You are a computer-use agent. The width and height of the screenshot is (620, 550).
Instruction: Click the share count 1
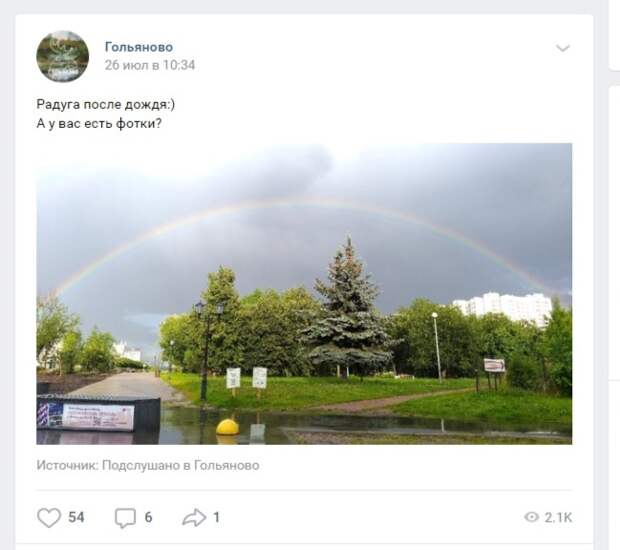(216, 518)
